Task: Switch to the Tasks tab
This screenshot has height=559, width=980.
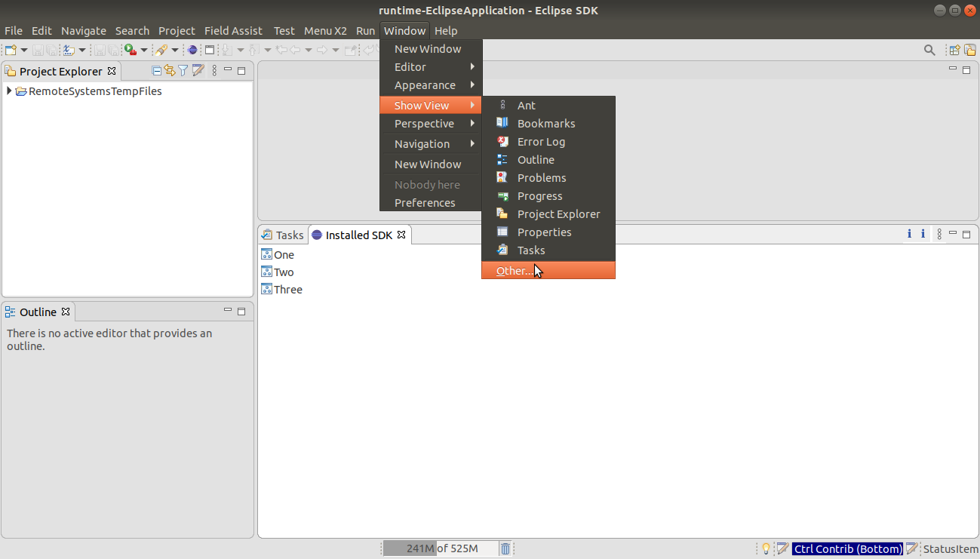Action: pyautogui.click(x=283, y=235)
